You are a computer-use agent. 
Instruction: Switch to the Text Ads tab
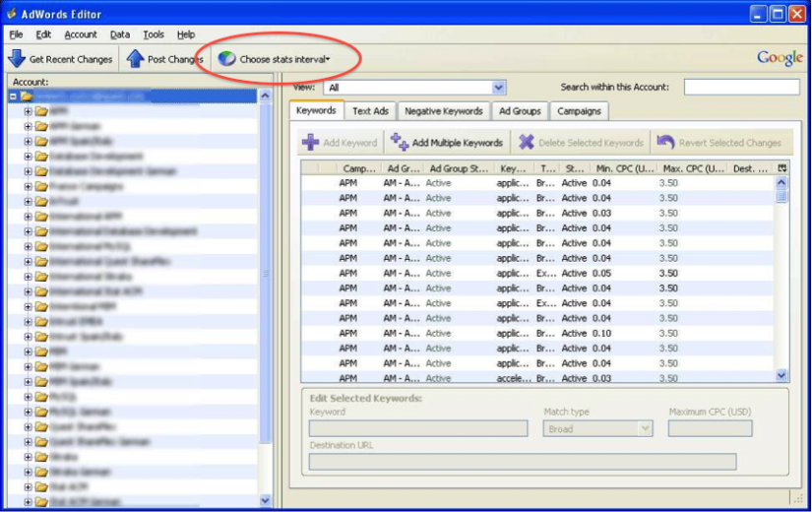point(370,111)
